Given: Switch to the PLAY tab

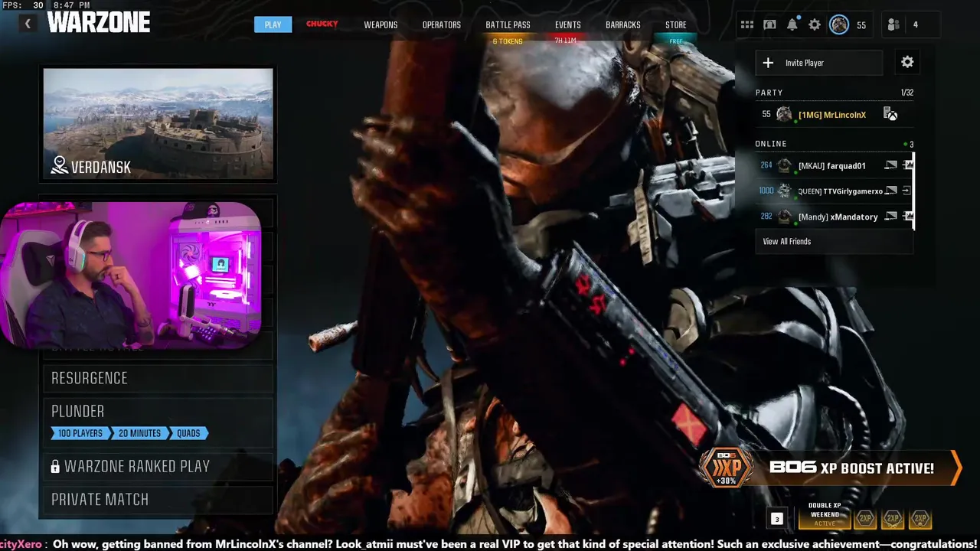Looking at the screenshot, I should coord(273,24).
